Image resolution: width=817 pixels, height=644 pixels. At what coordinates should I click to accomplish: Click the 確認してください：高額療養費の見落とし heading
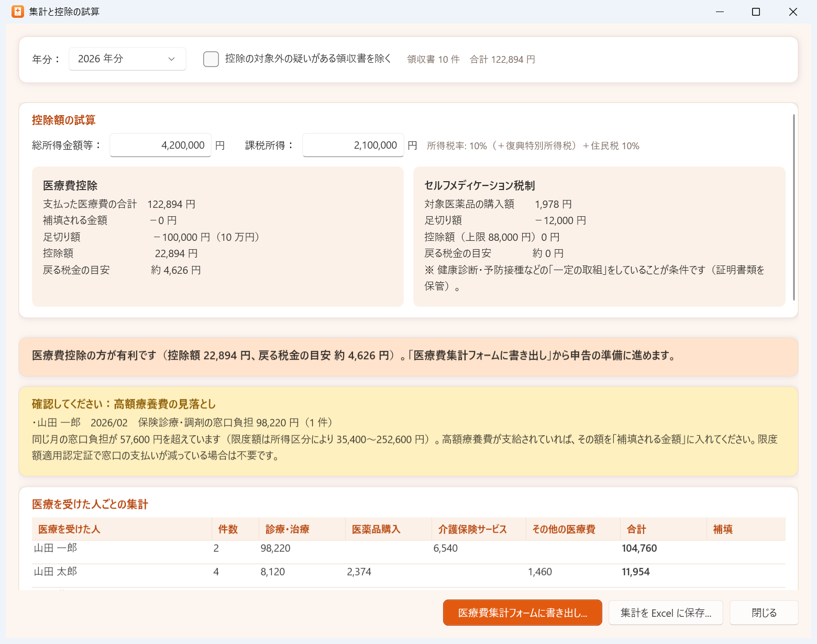124,404
